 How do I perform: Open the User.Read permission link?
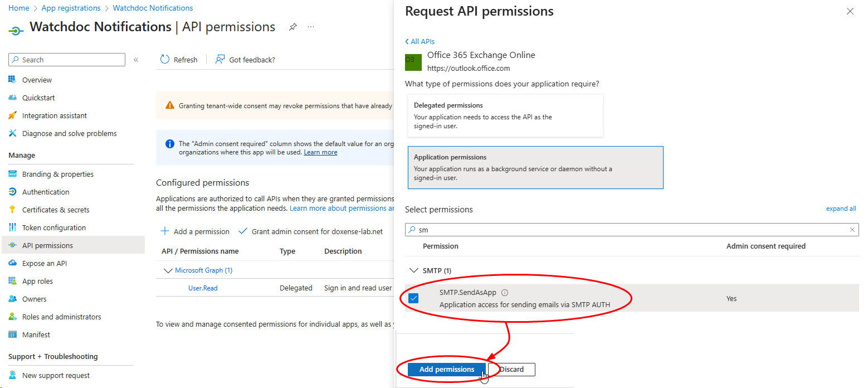coord(203,288)
